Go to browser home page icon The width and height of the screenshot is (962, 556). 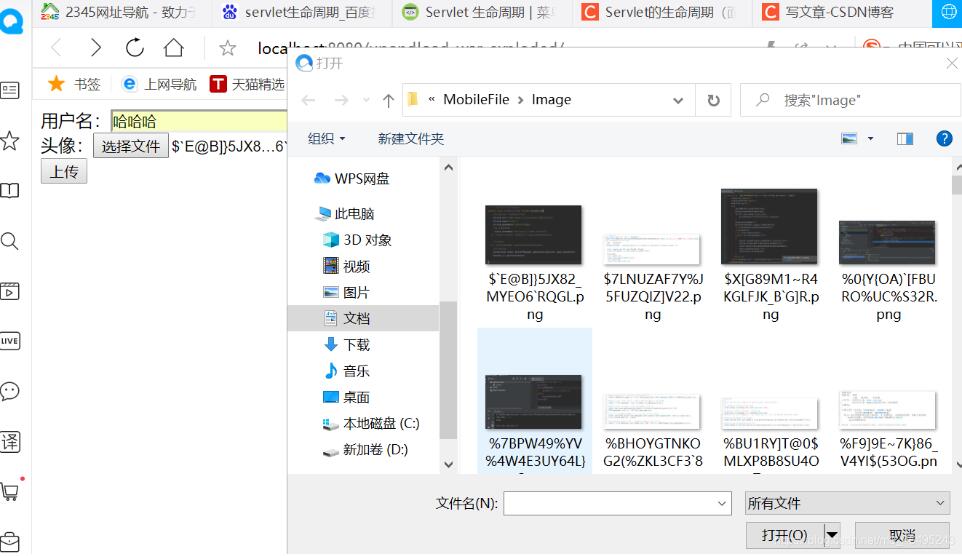[x=174, y=47]
